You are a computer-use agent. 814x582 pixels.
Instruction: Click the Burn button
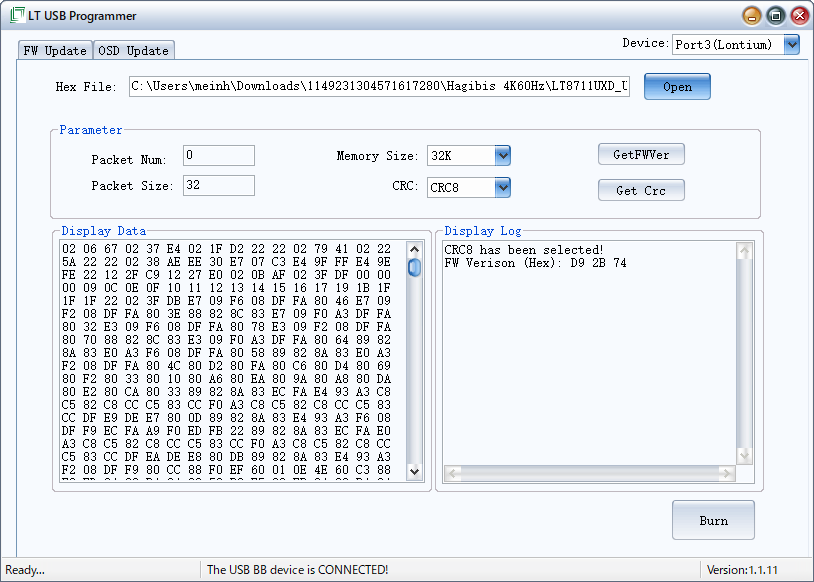pyautogui.click(x=713, y=520)
